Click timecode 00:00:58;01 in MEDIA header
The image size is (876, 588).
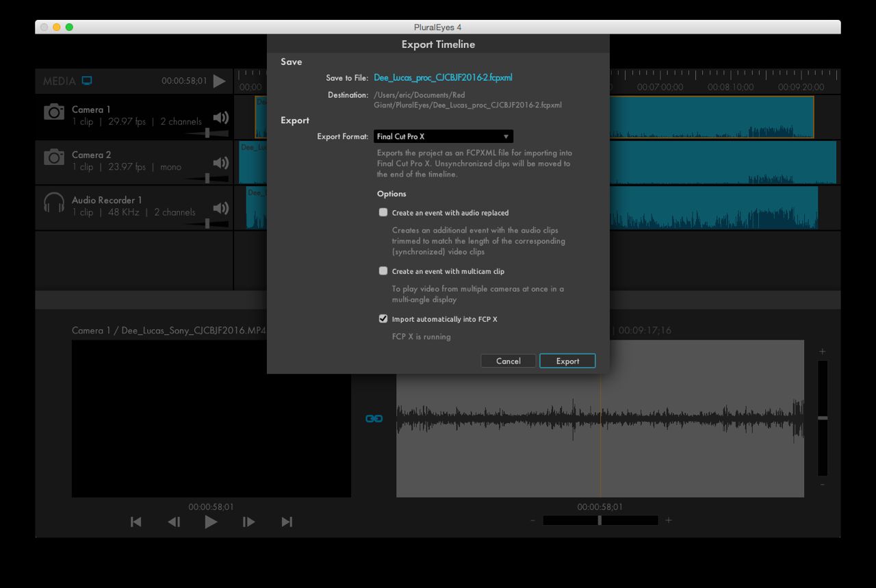[x=184, y=81]
